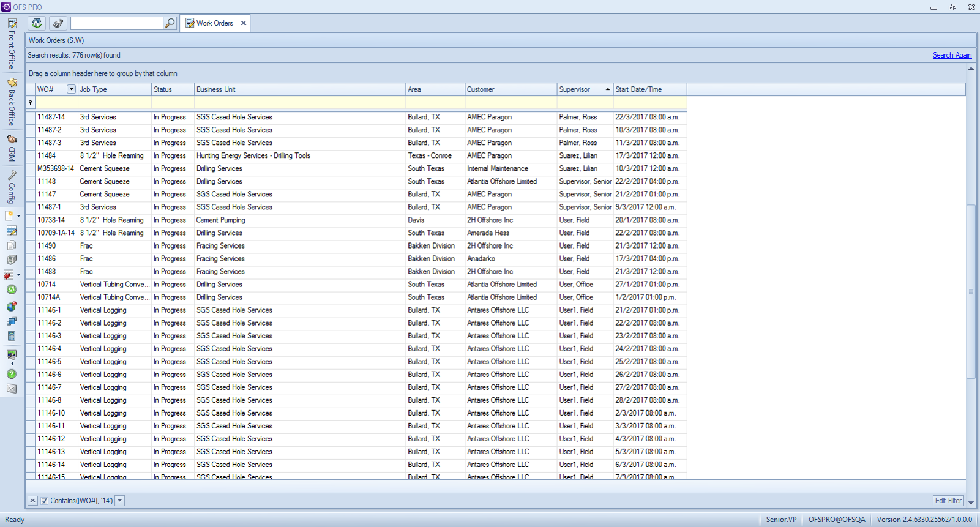Image resolution: width=980 pixels, height=527 pixels.
Task: Click the gray 3D box icon in the sidebar
Action: (x=12, y=260)
